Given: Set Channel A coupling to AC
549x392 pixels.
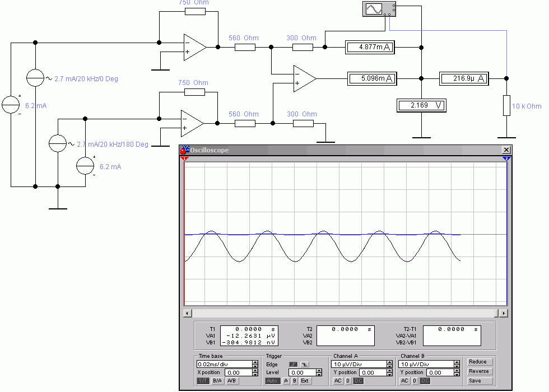Looking at the screenshot, I should tap(338, 381).
